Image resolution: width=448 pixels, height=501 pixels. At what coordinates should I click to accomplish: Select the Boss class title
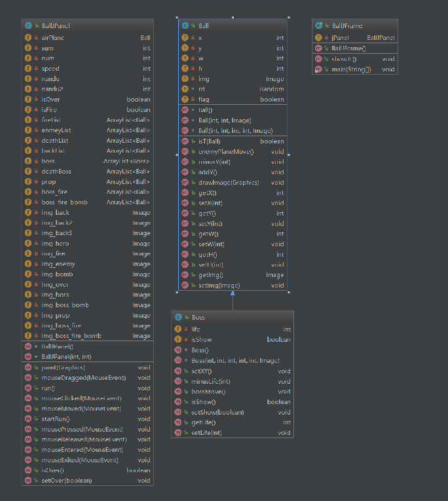[x=198, y=317]
